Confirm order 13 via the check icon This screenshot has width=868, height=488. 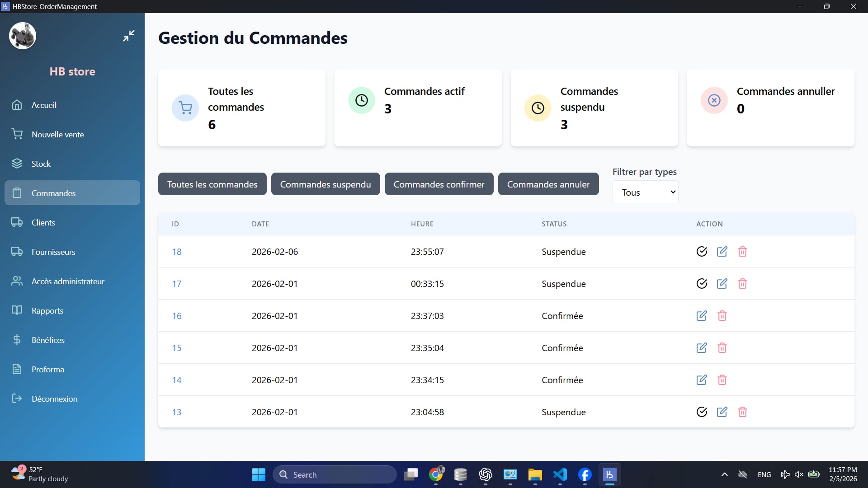[702, 412]
